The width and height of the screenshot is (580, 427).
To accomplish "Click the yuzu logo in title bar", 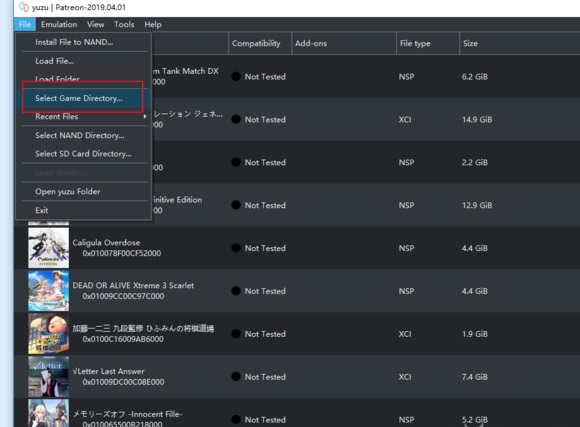I will (x=24, y=7).
